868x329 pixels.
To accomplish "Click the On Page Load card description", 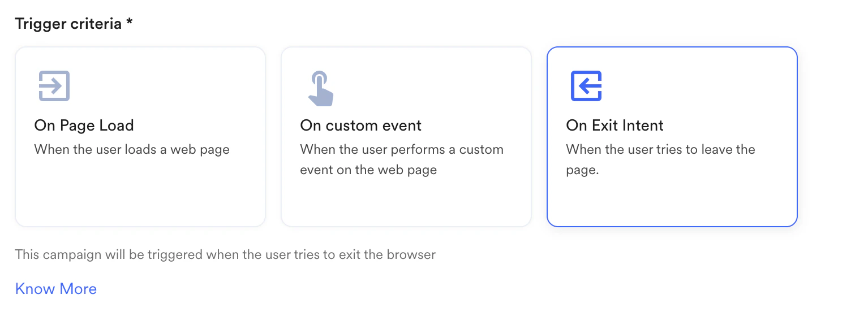I will click(132, 149).
